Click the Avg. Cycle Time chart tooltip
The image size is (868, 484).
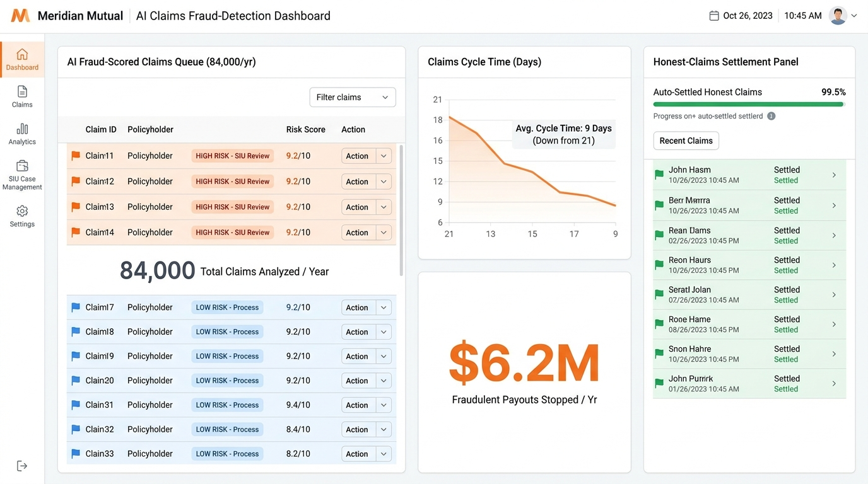click(564, 134)
